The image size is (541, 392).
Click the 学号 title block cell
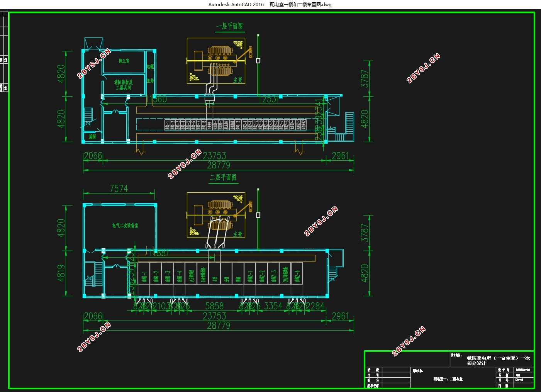point(373,375)
